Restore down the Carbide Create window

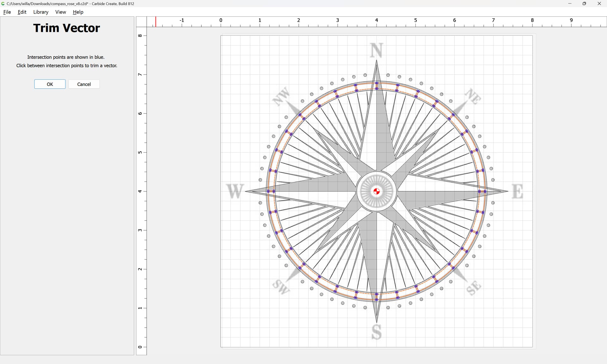point(584,3)
